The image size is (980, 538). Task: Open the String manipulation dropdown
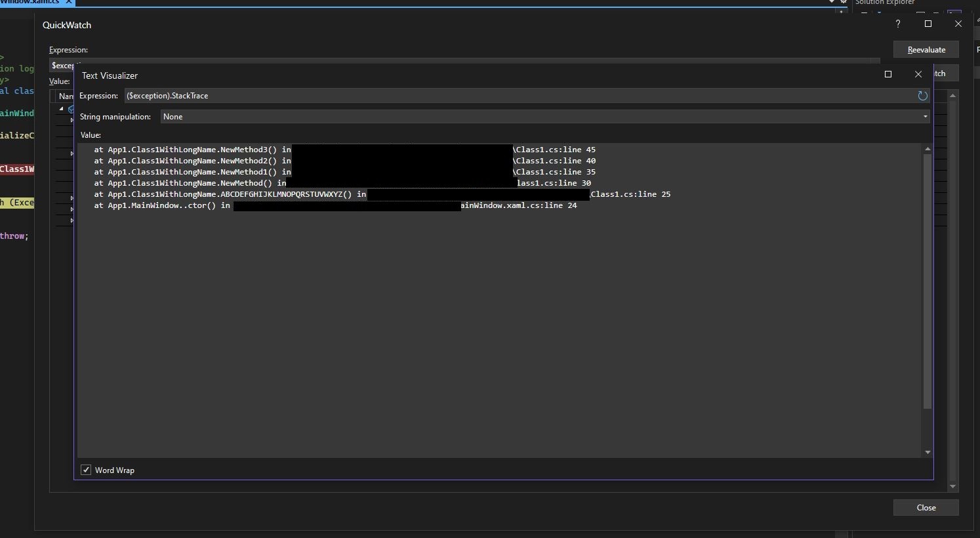[545, 117]
